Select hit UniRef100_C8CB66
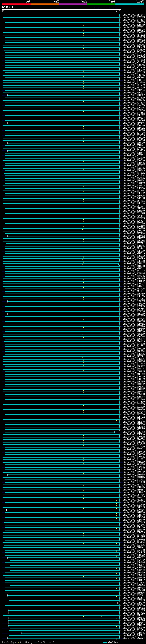This screenshot has height=644, width=146. pos(134,75)
